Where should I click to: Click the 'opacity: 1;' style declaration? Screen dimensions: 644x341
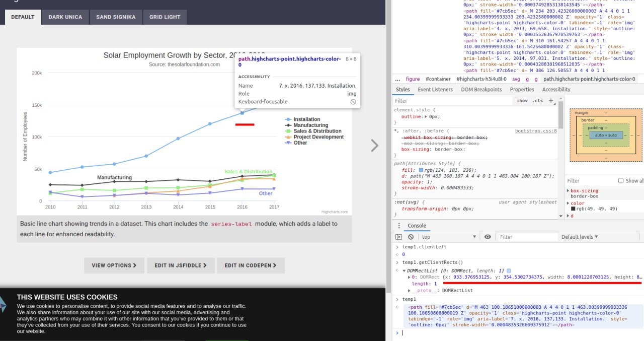416,182
